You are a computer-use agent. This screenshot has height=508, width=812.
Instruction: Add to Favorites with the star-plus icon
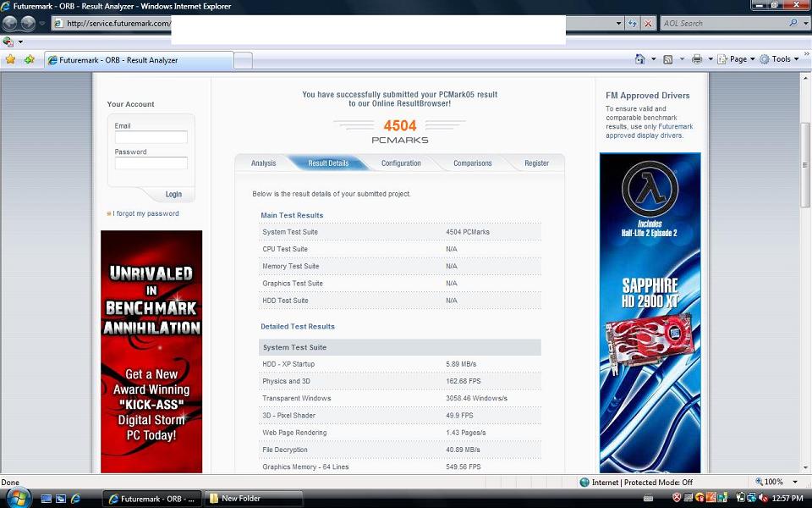30,59
